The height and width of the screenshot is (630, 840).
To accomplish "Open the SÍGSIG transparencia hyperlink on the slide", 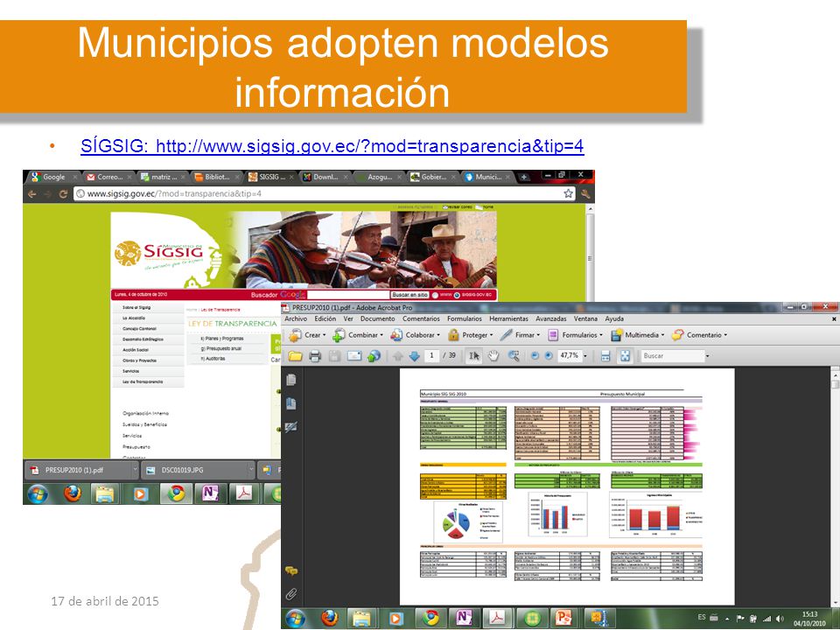I will (x=332, y=146).
